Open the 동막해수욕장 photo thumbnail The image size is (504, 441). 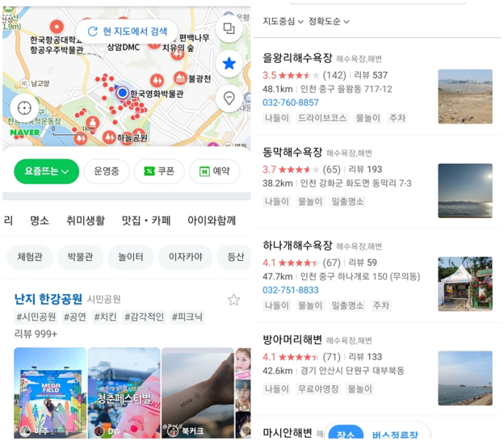[x=465, y=190]
